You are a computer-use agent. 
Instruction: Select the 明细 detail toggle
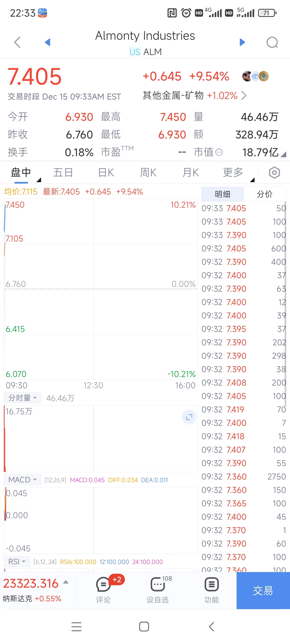pos(222,194)
